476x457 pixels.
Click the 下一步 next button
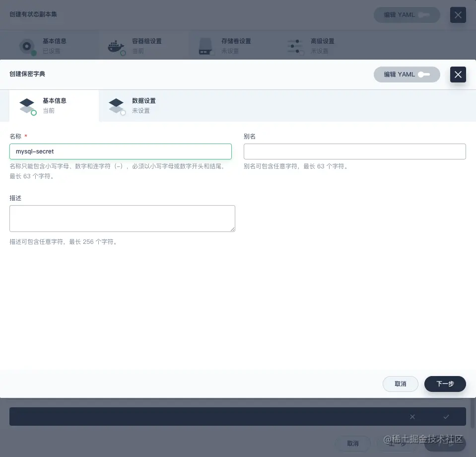coord(445,384)
